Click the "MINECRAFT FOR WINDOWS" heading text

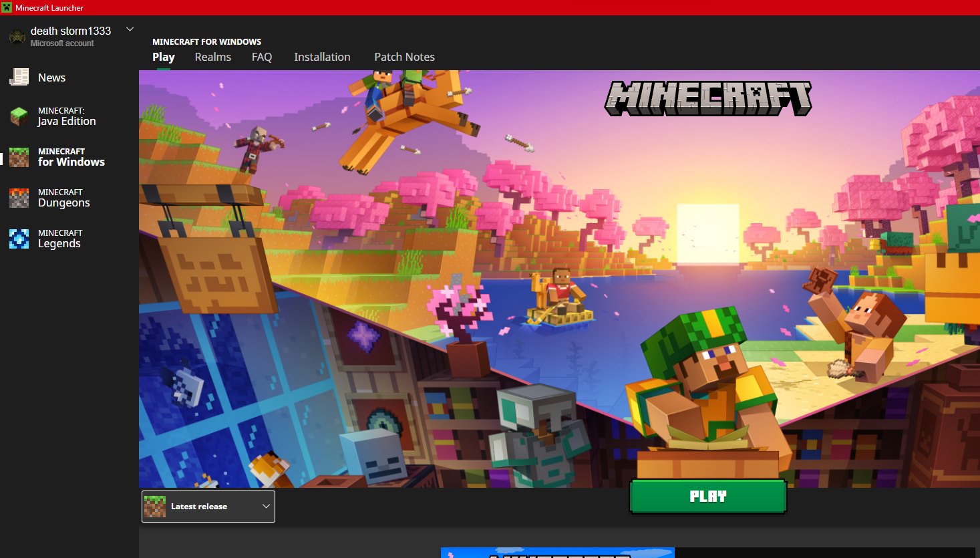click(207, 41)
